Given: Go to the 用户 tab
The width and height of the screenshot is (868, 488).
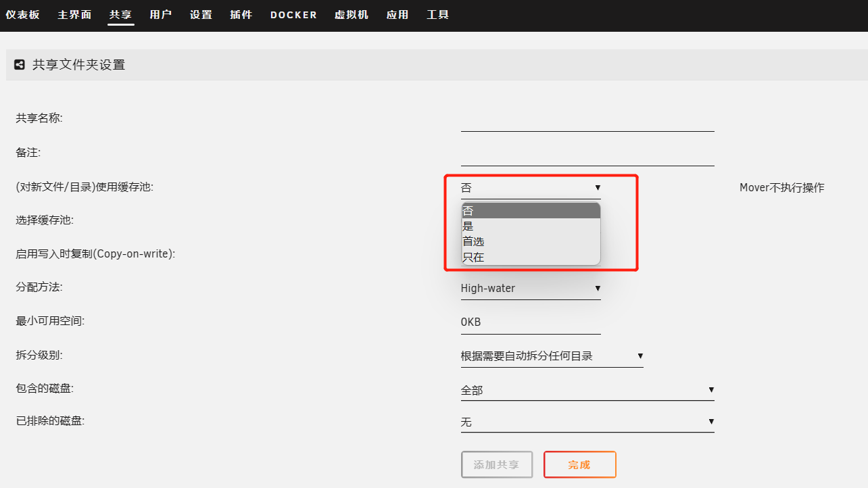Looking at the screenshot, I should click(x=160, y=15).
